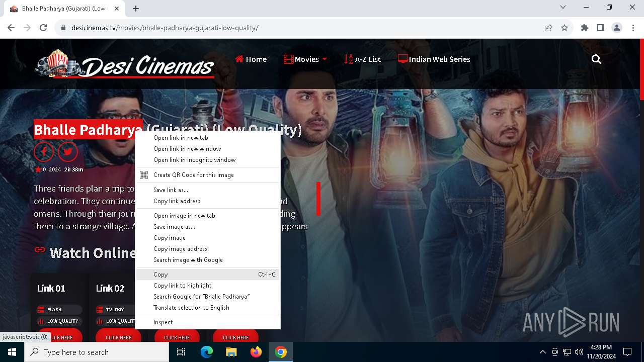Open Indian Web Series page
The height and width of the screenshot is (362, 644).
tap(434, 59)
